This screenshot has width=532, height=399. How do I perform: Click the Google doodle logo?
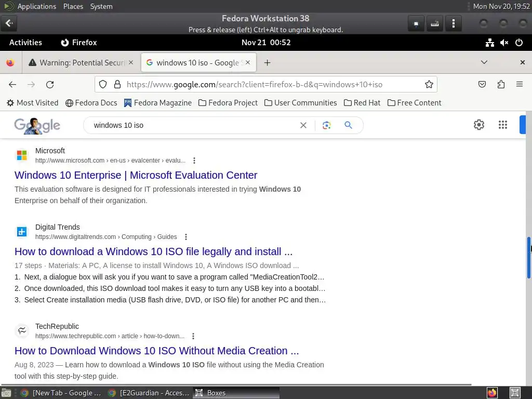pyautogui.click(x=37, y=126)
